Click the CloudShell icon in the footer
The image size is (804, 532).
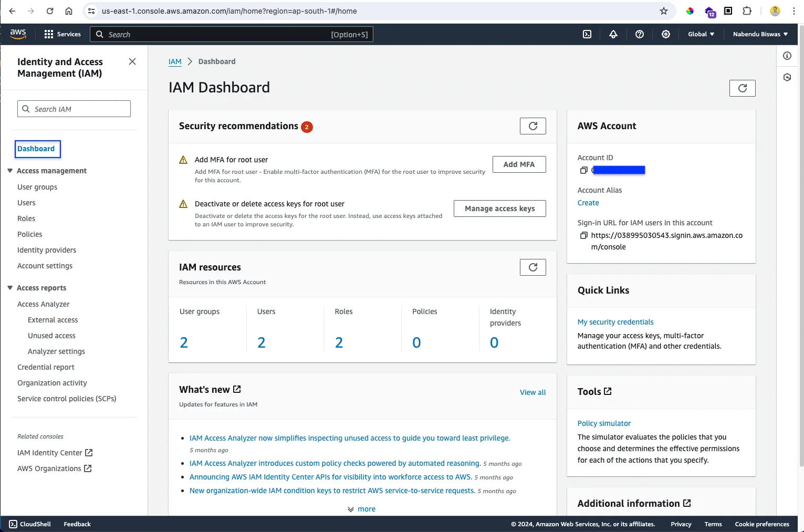pos(13,524)
